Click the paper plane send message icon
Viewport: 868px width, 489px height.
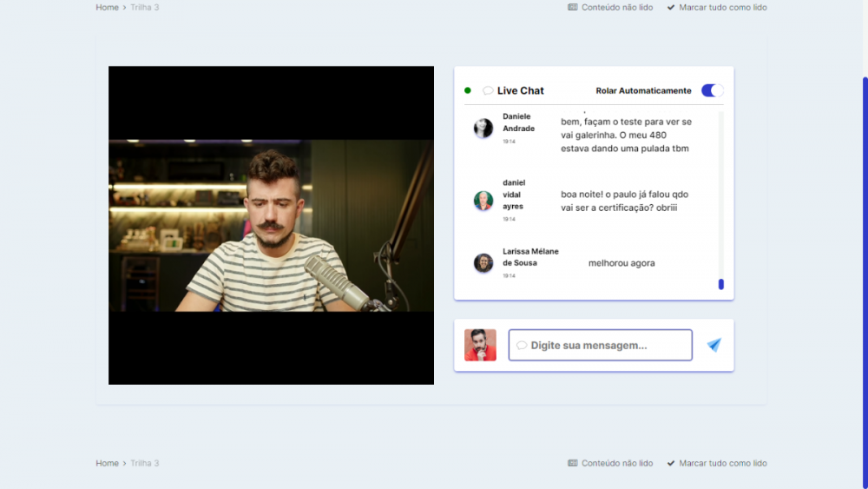coord(713,345)
